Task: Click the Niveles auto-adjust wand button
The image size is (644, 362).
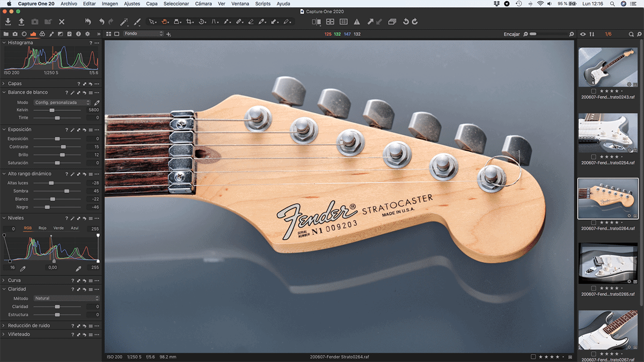Action: pyautogui.click(x=72, y=219)
